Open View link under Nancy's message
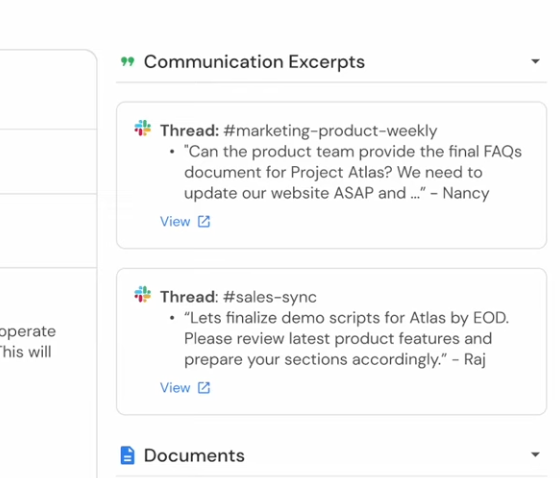Screen dimensions: 560x478 point(175,221)
